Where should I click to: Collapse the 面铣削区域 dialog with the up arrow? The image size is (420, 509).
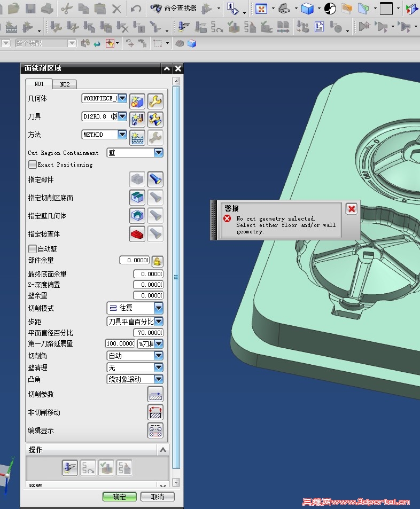click(x=167, y=68)
